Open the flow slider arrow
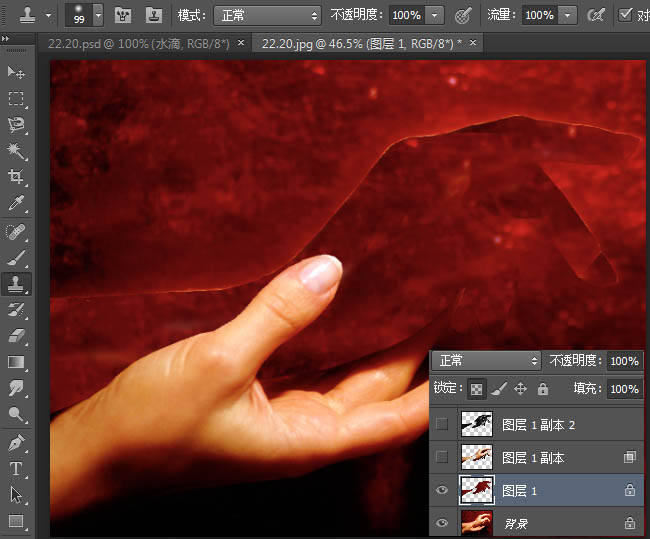The height and width of the screenshot is (539, 650). coord(568,16)
